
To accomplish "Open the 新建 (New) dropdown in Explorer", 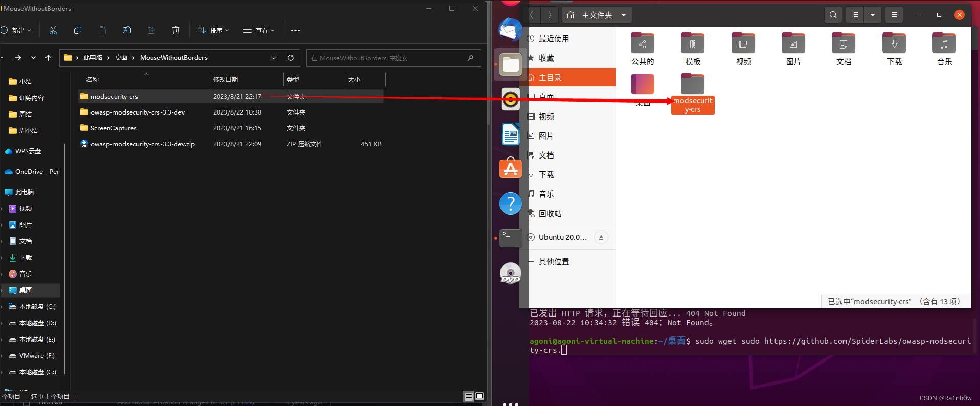I will [x=16, y=30].
